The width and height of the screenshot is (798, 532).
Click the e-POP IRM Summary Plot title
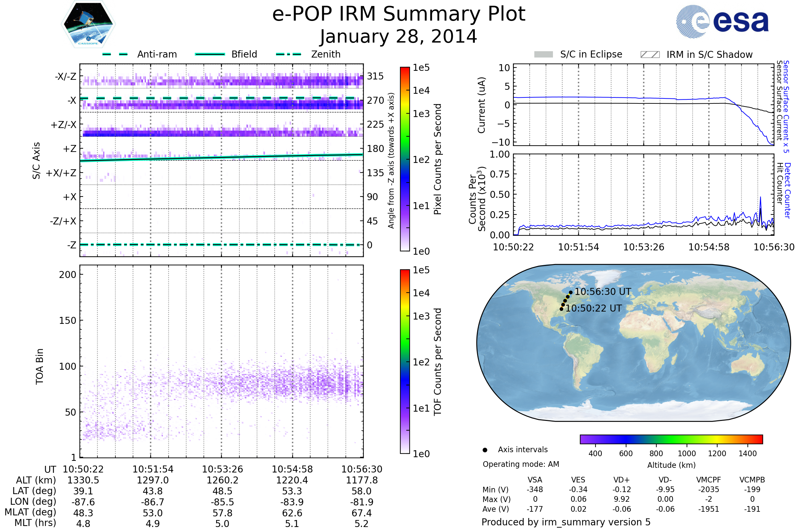click(x=399, y=14)
